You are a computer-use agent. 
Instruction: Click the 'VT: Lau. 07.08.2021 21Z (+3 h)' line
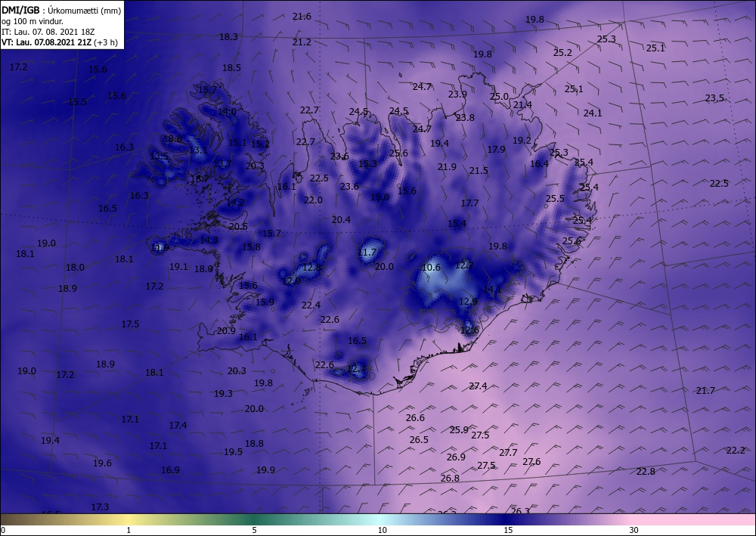point(59,42)
